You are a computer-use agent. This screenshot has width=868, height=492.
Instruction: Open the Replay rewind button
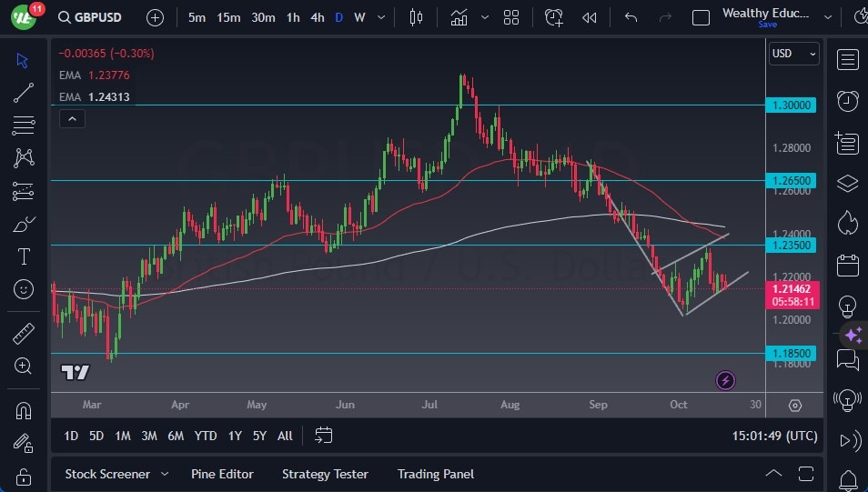pyautogui.click(x=590, y=17)
